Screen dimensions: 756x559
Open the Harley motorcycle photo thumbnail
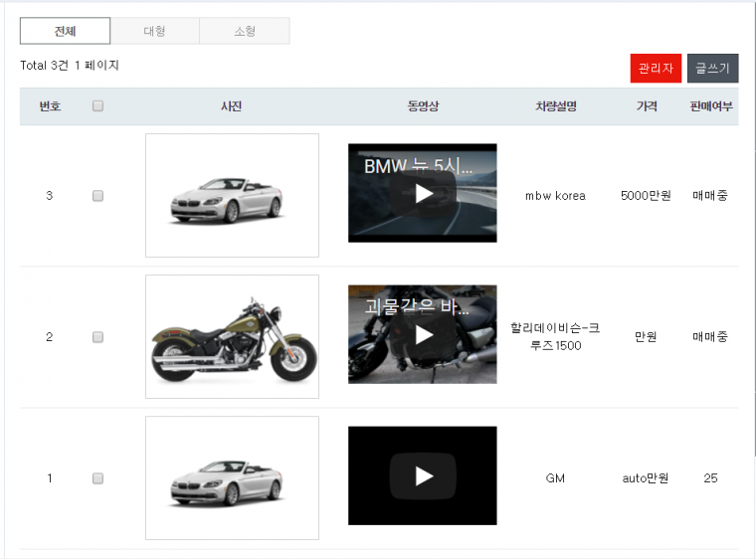pos(232,337)
